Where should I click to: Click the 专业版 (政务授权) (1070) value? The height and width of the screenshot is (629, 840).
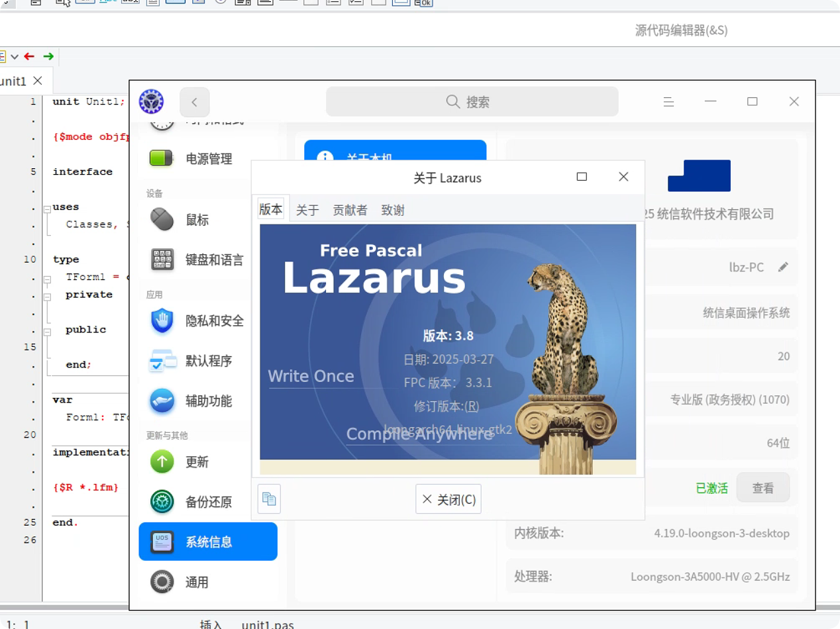pyautogui.click(x=730, y=400)
